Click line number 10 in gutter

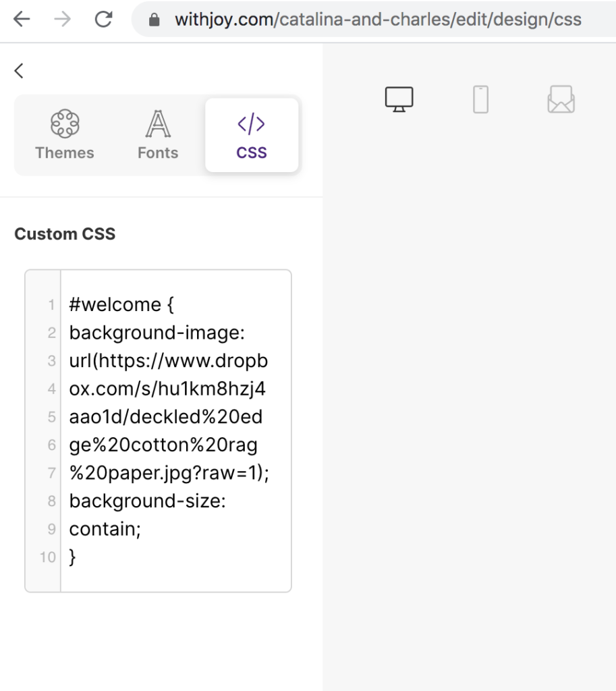(48, 557)
